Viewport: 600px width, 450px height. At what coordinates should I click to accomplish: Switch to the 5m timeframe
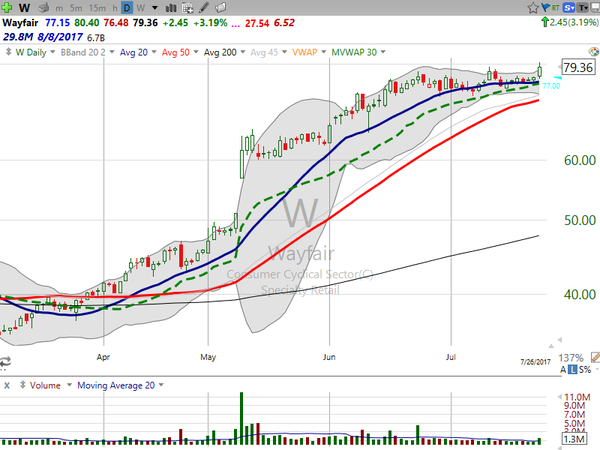click(76, 8)
